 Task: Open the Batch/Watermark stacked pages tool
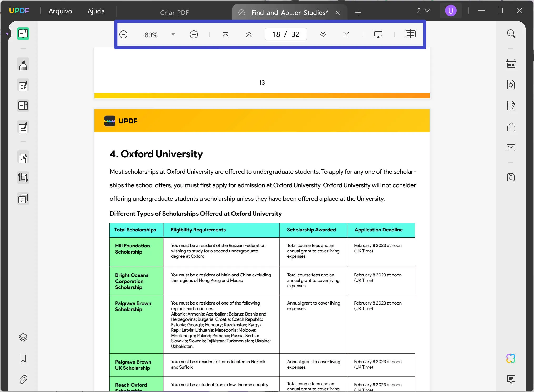[23, 199]
